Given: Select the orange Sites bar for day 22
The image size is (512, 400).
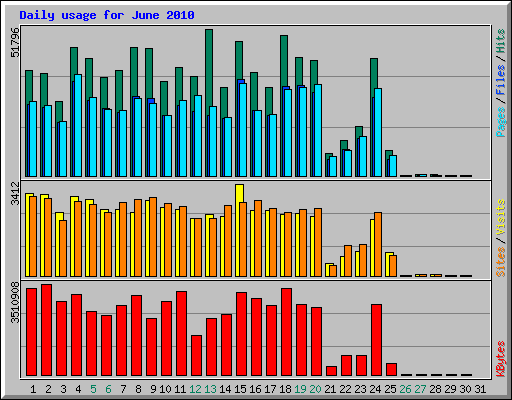Looking at the screenshot, I should (348, 261).
